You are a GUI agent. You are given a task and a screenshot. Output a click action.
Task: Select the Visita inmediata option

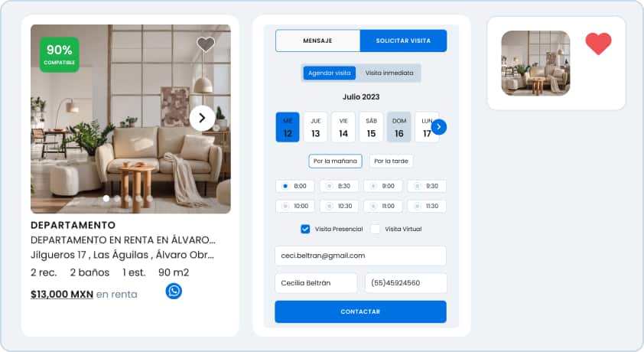[x=389, y=73]
